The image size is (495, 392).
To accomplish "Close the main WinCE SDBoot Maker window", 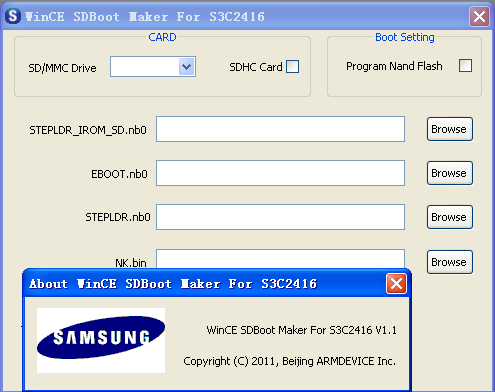I will 479,16.
